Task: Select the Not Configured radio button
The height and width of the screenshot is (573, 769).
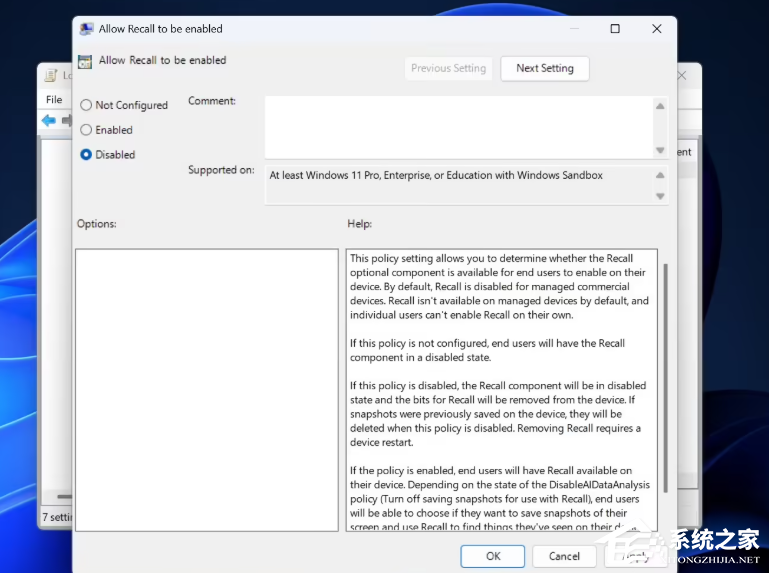Action: pos(86,105)
